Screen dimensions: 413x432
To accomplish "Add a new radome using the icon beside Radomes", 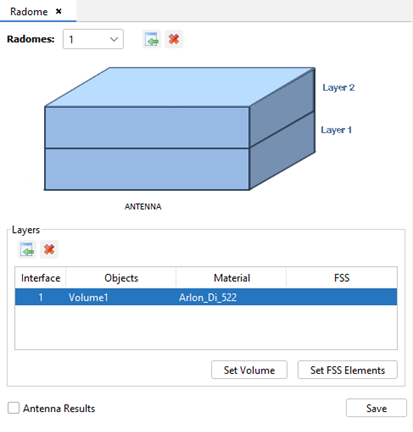I will [152, 39].
